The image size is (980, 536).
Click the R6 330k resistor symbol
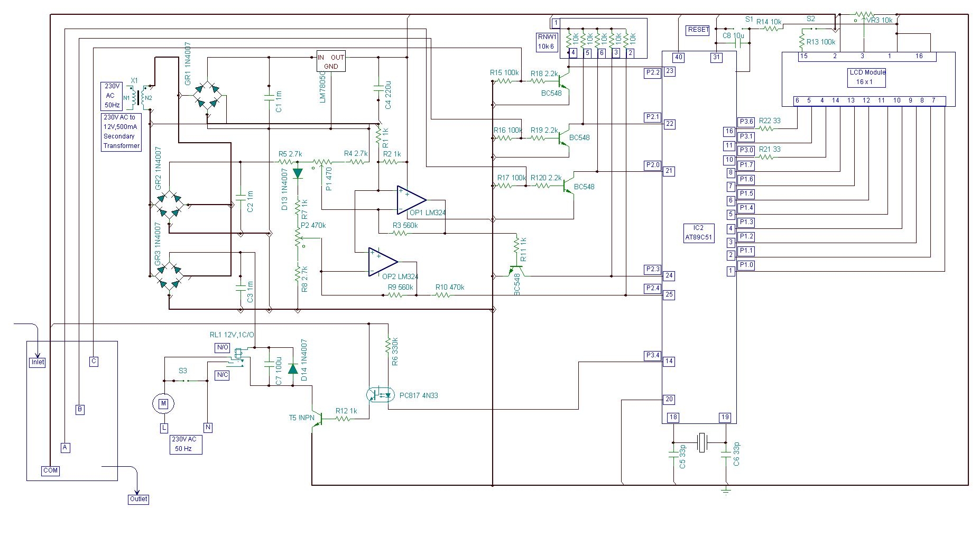387,344
